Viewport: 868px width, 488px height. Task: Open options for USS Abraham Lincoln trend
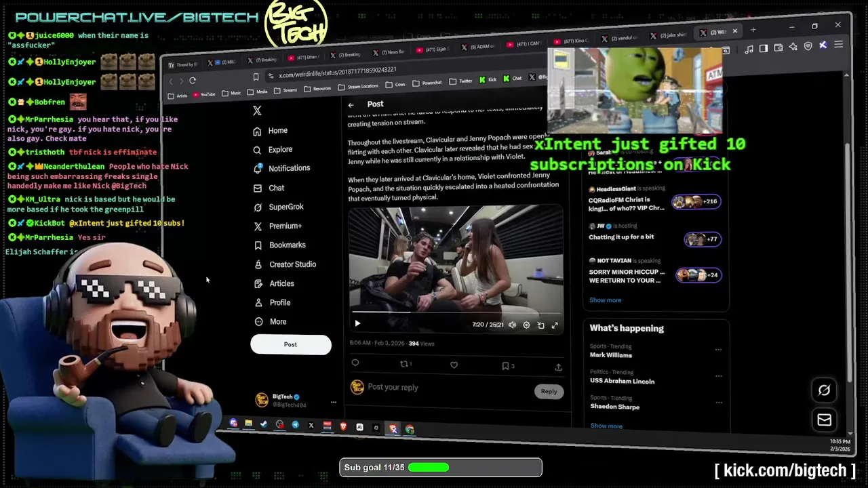718,376
